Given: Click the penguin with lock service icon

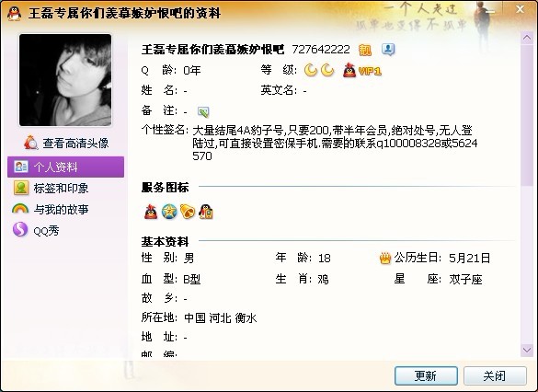Looking at the screenshot, I should click(206, 212).
